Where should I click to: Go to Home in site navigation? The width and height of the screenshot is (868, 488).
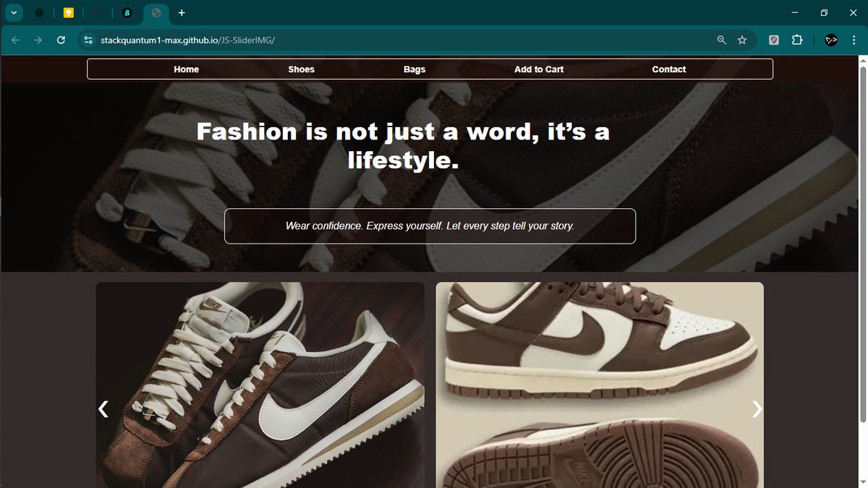187,69
